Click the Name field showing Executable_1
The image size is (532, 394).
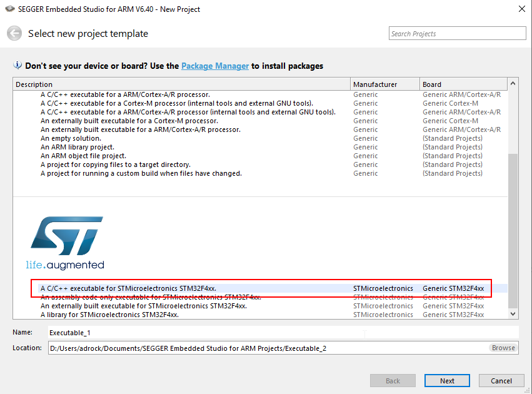[188, 332]
